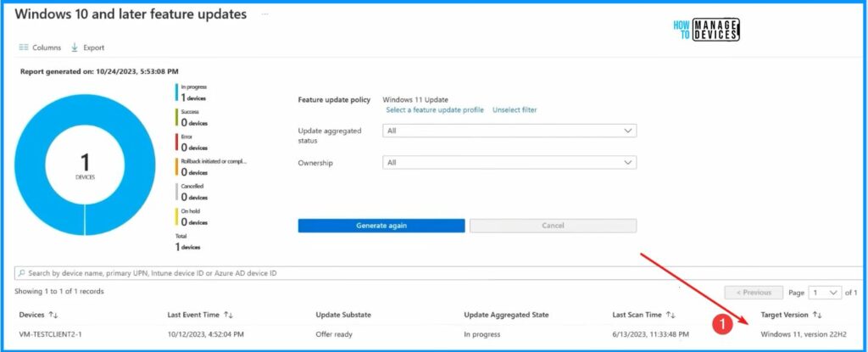Click the Generate again button
868x352 pixels.
(x=381, y=226)
